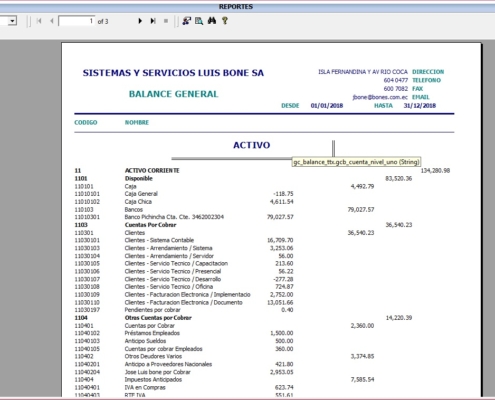Select the Pendientes por cobrar row
The height and width of the screenshot is (400, 495).
pos(184,310)
